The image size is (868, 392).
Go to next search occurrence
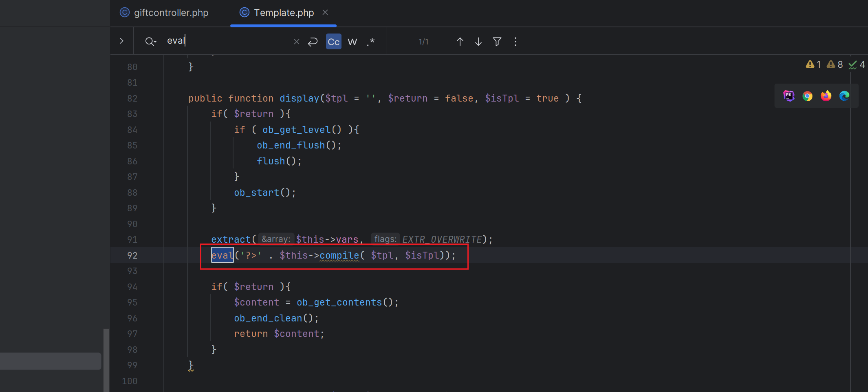478,42
